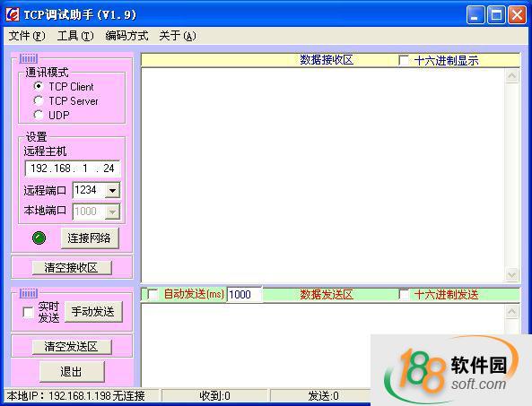This screenshot has height=406, width=532.
Task: Click the TCP app icon in title bar
Action: 13,14
